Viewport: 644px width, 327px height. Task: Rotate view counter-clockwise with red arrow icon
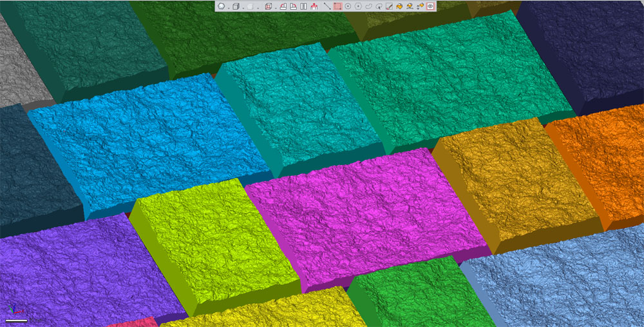pos(283,6)
